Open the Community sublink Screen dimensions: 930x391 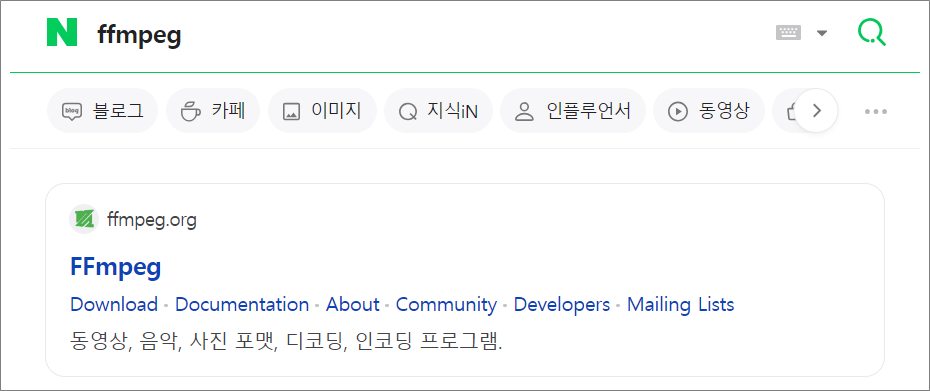[x=446, y=304]
